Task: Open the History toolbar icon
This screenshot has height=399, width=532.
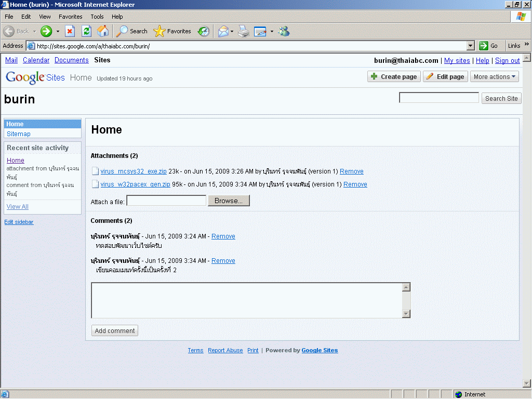Action: (204, 31)
